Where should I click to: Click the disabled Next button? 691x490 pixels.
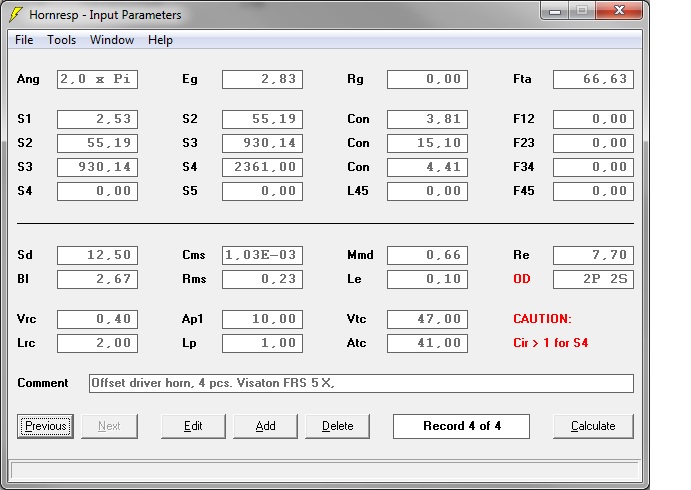point(109,426)
